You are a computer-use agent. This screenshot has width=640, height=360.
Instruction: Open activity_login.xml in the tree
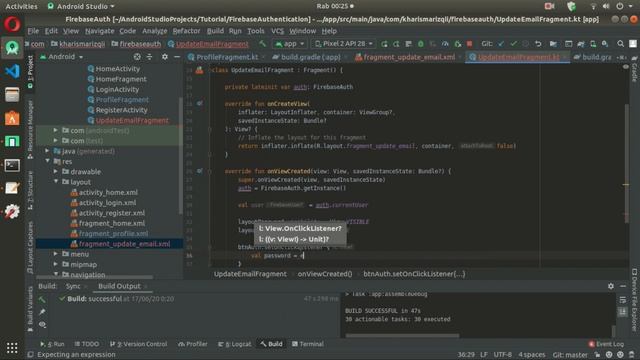(107, 202)
